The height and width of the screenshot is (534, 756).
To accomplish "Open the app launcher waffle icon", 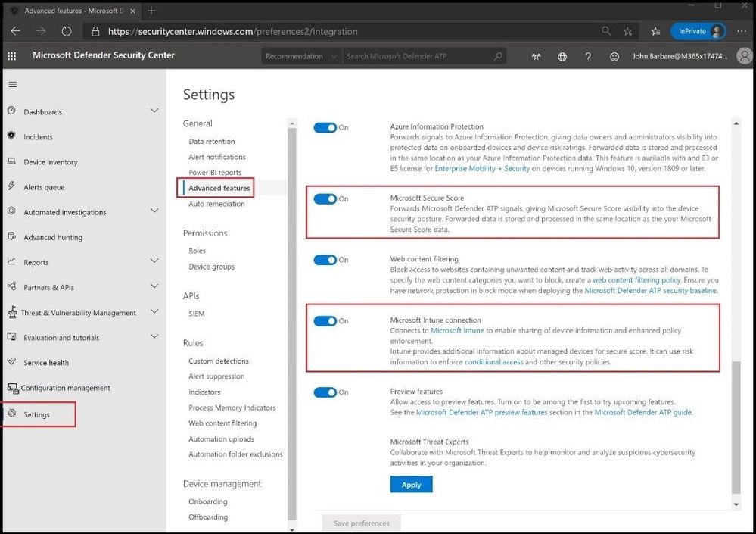I will [12, 56].
